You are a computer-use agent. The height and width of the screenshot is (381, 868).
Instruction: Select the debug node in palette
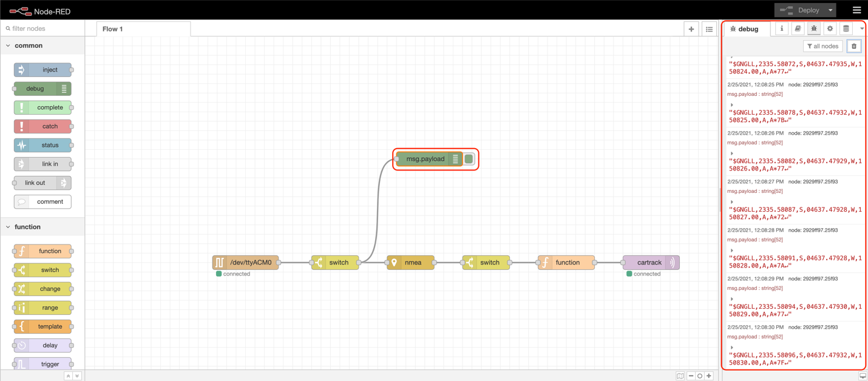[42, 89]
